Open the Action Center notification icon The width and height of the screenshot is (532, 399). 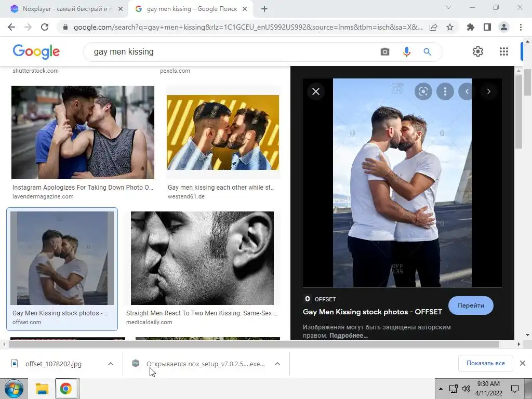point(515,389)
